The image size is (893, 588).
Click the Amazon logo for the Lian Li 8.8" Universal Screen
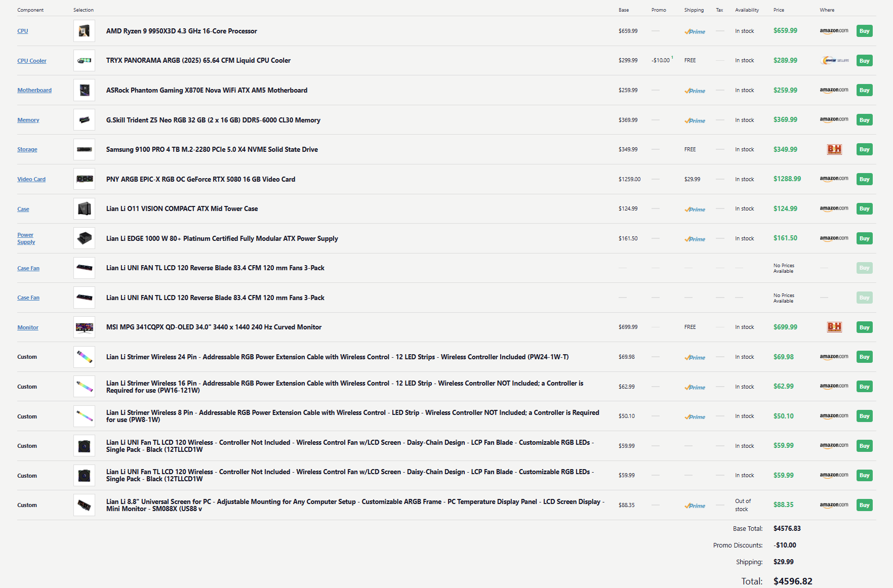click(x=834, y=505)
